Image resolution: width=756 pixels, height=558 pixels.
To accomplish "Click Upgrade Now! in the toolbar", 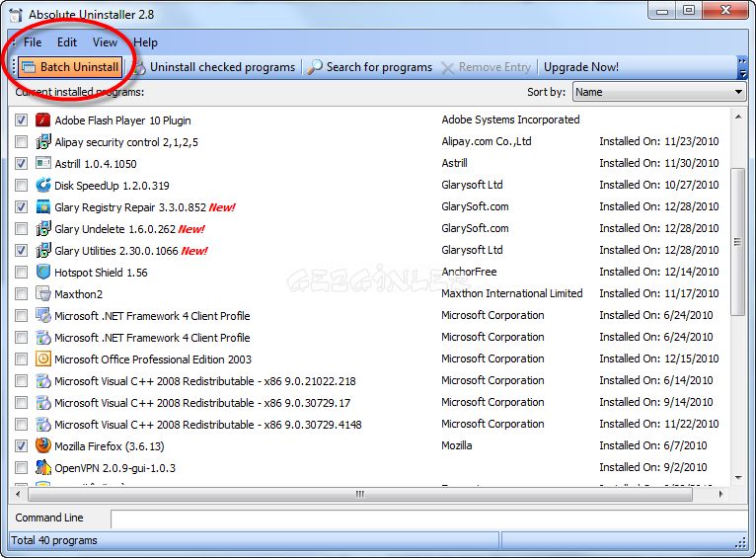I will 581,67.
